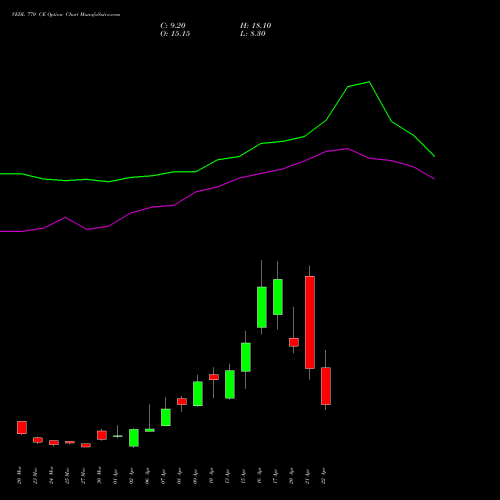
Task: Click the small red candle for 10 Apr
Action: pos(214,377)
